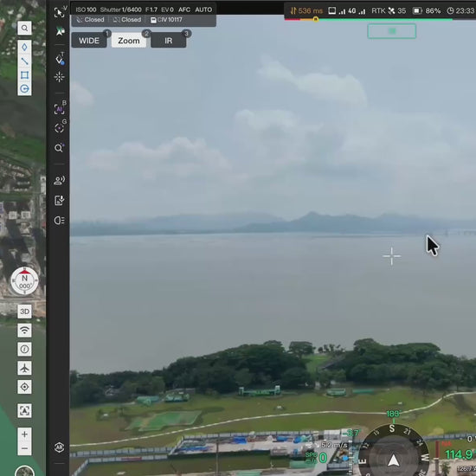Screen dimensions: 476x476
Task: Switch to the IR camera view
Action: 169,41
